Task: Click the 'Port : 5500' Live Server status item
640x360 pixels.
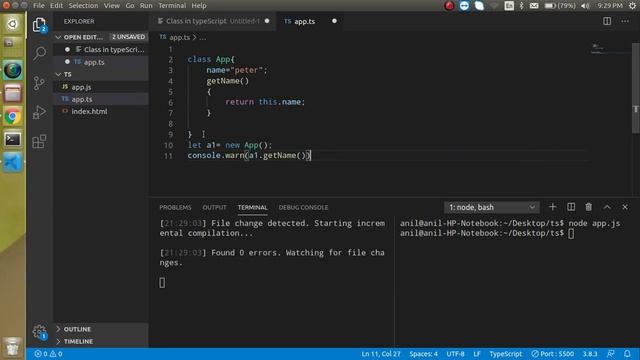Action: 553,353
